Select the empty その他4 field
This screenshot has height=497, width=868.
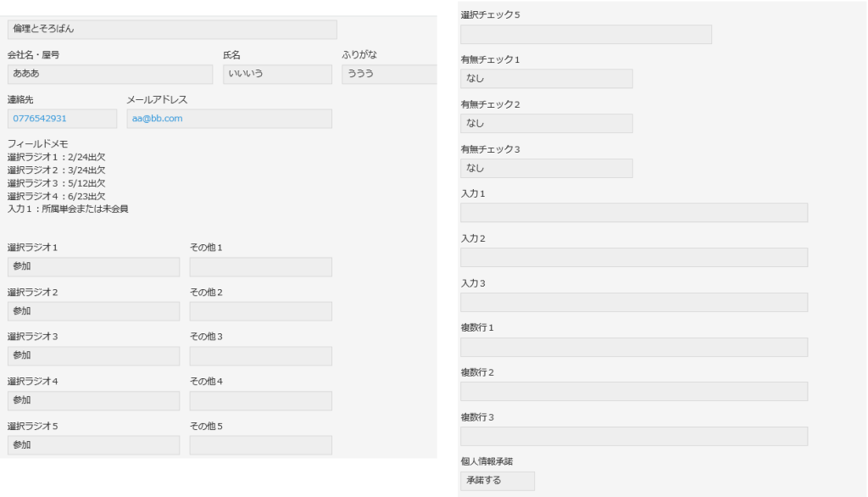click(260, 400)
